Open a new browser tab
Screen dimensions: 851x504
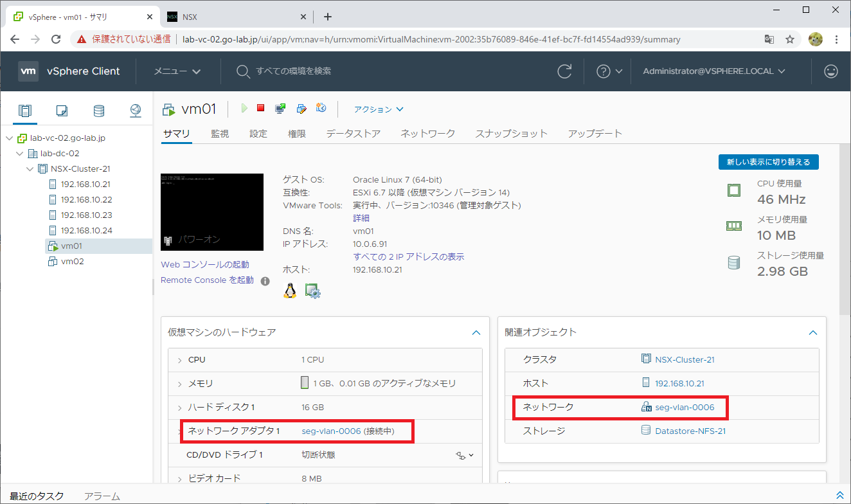(327, 17)
